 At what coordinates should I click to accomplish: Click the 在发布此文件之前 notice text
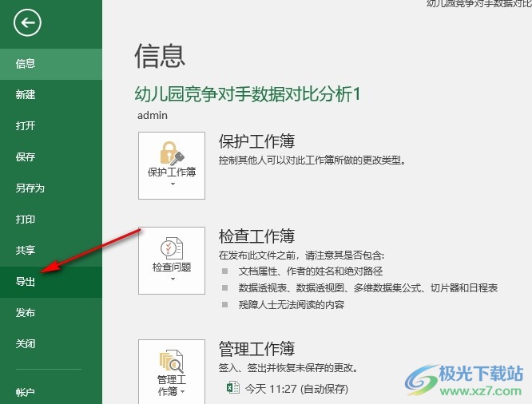pyautogui.click(x=301, y=255)
